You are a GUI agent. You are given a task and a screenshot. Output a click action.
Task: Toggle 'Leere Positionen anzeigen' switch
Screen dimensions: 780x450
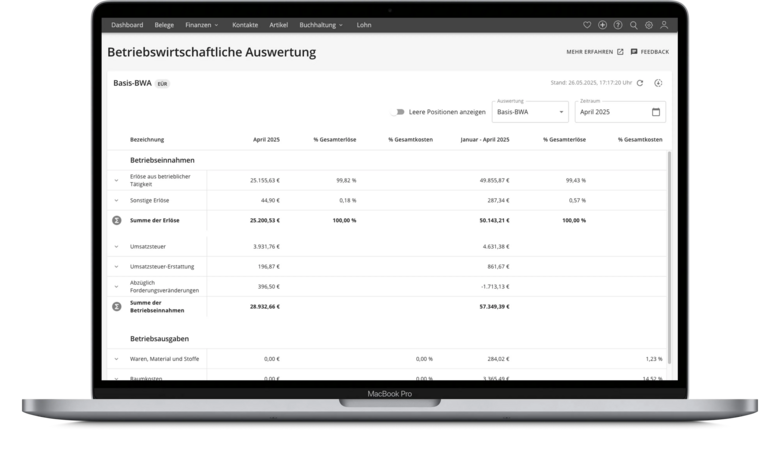point(400,112)
